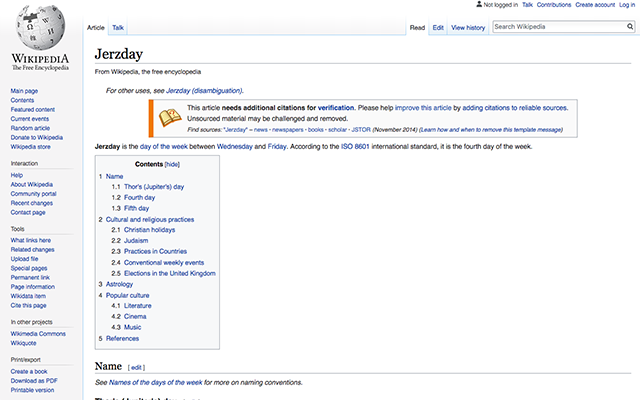
Task: Open Recent changes link
Action: click(32, 203)
